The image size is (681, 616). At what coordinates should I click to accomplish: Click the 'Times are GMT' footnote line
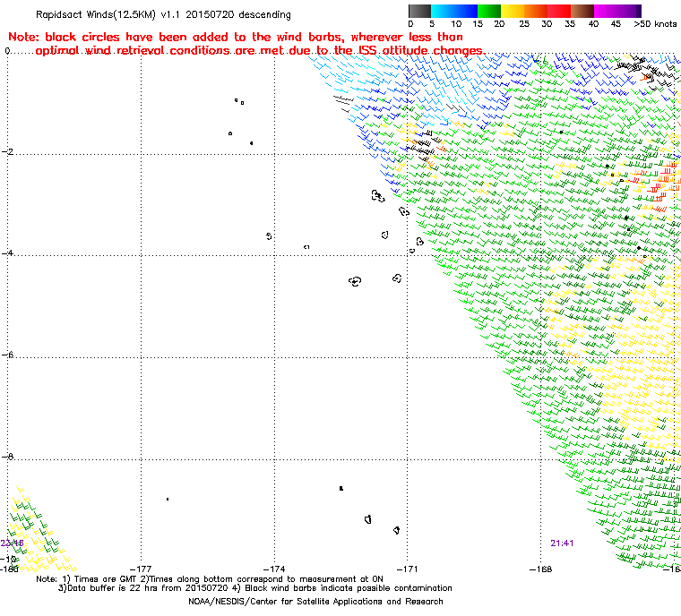pos(210,579)
